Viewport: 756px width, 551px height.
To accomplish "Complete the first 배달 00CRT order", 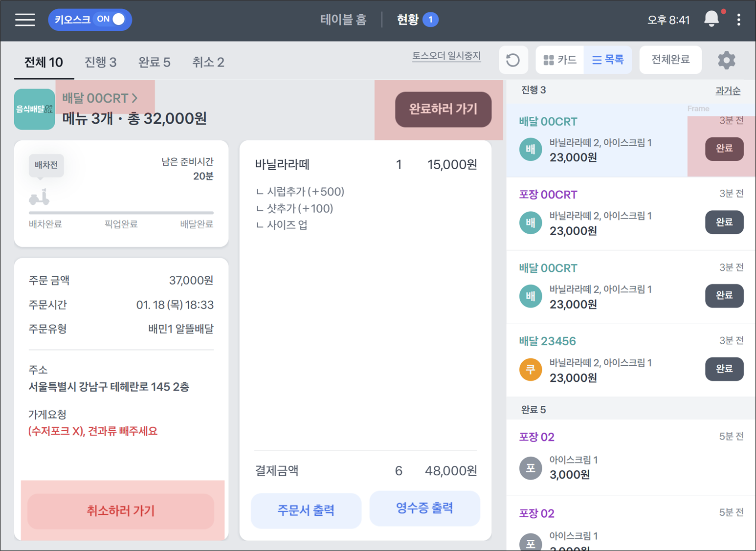I will point(724,149).
